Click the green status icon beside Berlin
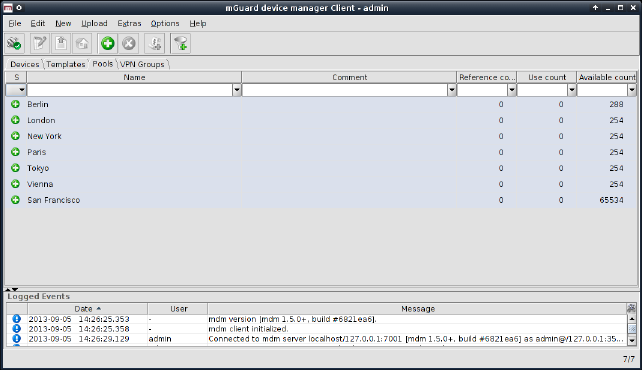642x370 pixels. 16,104
